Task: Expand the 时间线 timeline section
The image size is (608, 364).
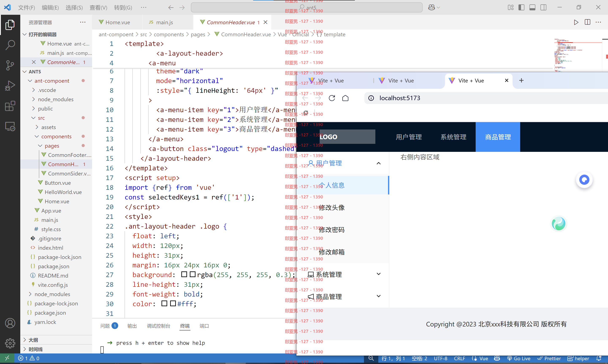Action: click(x=24, y=349)
